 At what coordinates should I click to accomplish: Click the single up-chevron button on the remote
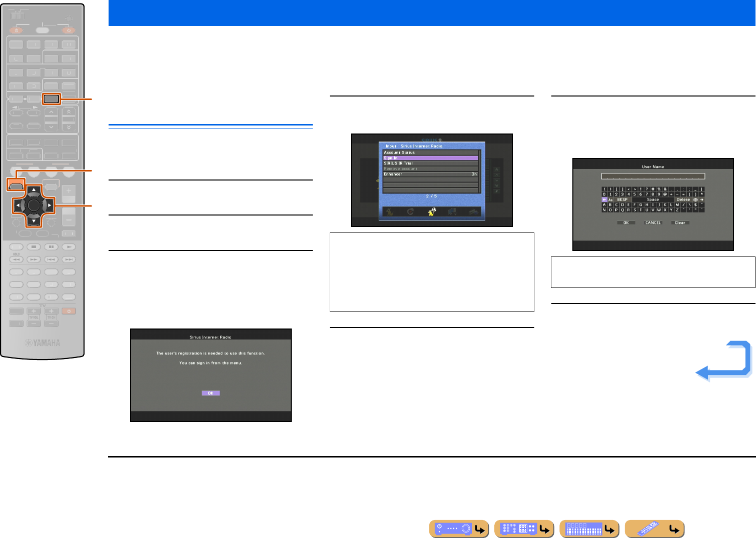tap(51, 111)
